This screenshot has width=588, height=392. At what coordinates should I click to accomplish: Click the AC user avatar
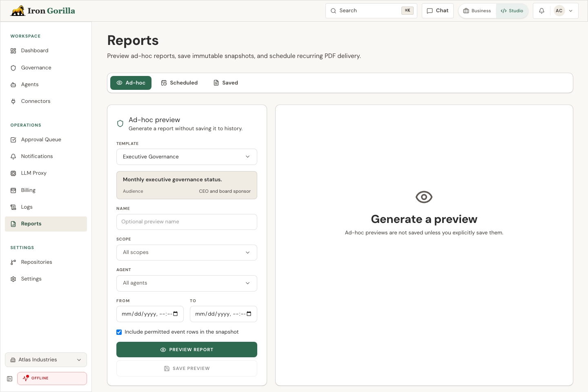coord(559,11)
